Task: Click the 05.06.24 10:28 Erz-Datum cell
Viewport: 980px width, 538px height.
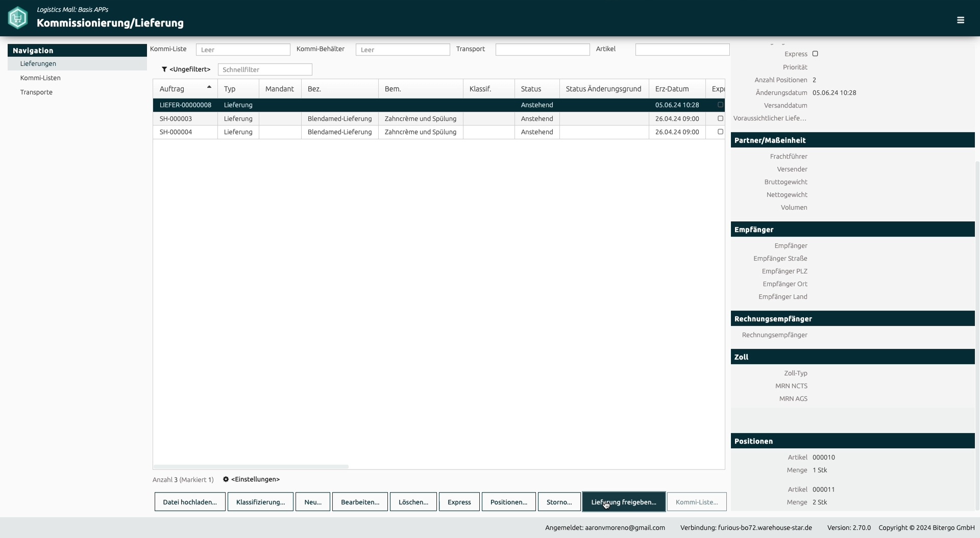Action: click(677, 105)
